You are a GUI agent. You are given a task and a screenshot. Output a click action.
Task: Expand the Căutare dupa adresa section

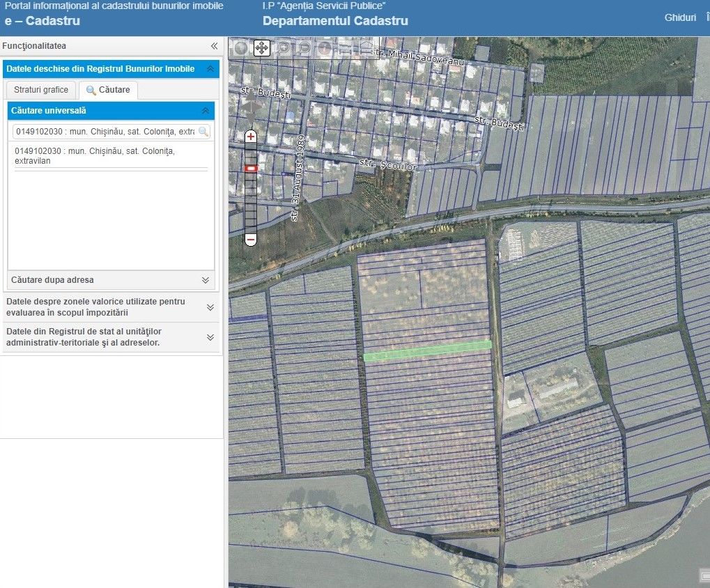click(x=205, y=280)
